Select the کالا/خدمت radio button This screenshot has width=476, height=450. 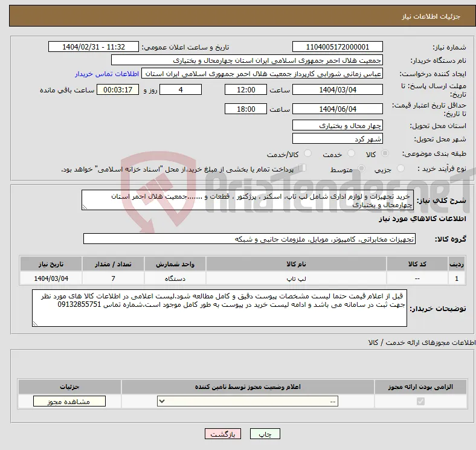308,153
